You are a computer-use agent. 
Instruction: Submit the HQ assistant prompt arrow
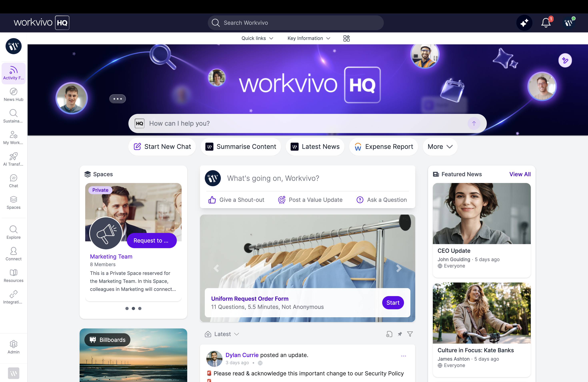tap(474, 123)
